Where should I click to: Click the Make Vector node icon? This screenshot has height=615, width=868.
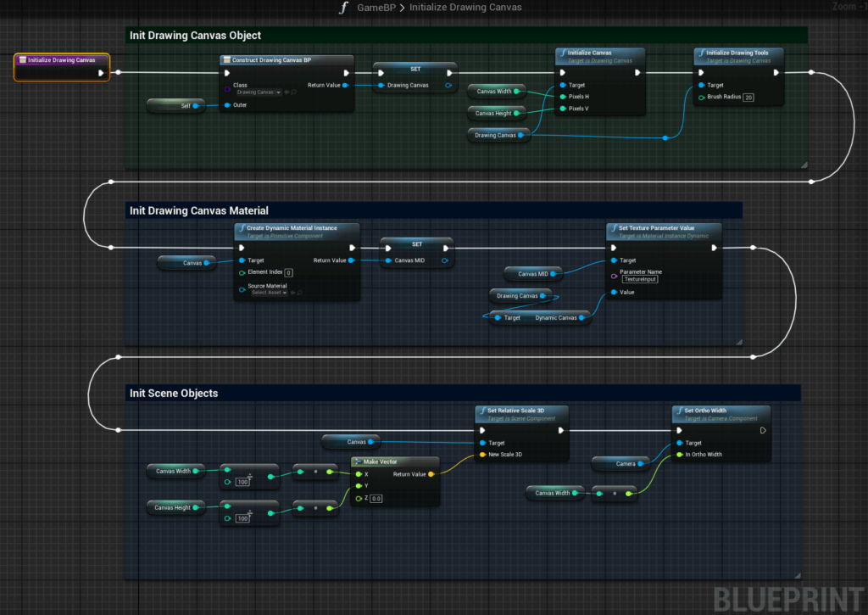pos(359,461)
